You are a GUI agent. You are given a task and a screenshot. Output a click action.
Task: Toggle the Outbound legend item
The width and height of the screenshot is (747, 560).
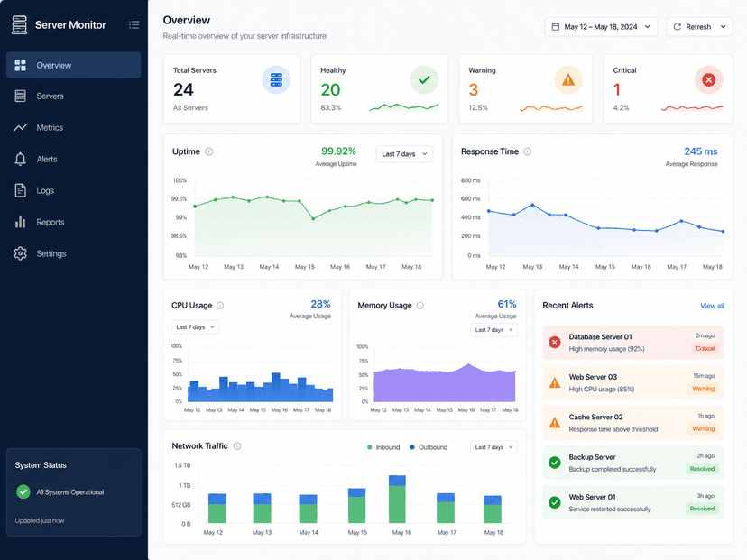(429, 447)
